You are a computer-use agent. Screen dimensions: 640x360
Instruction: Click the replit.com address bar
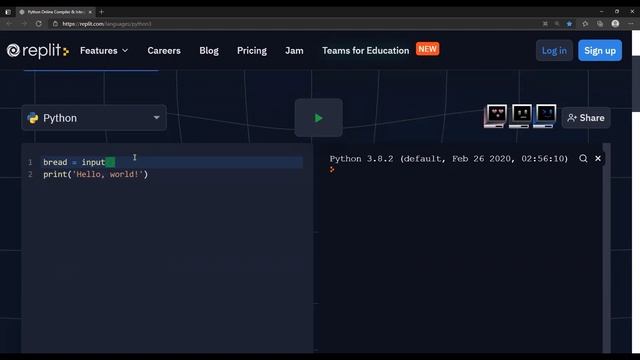pos(294,24)
